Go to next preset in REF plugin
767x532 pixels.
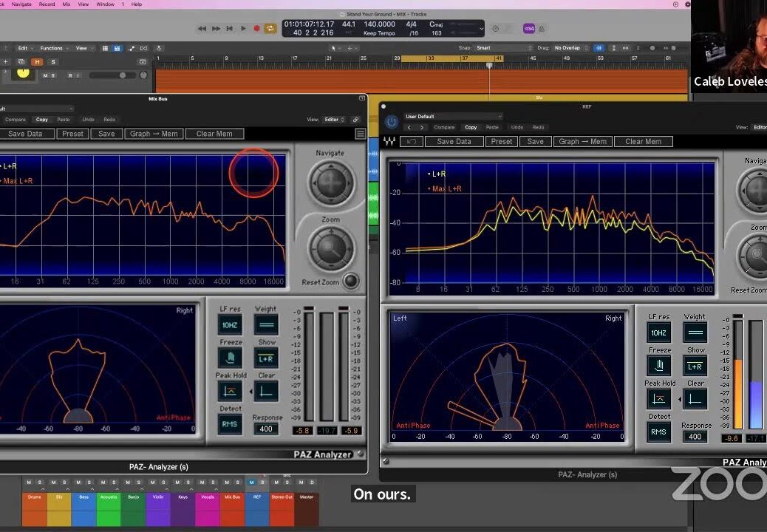[421, 127]
